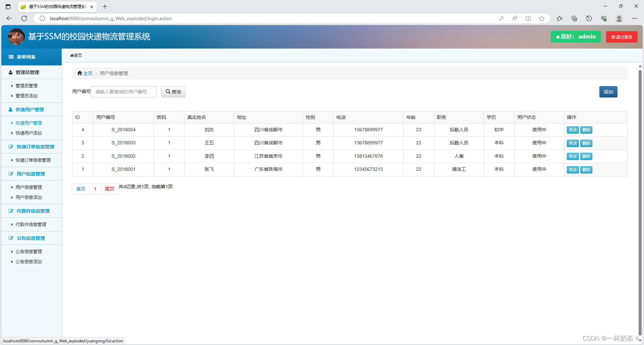Expand the 公告信息管理 menu section

pyautogui.click(x=32, y=238)
